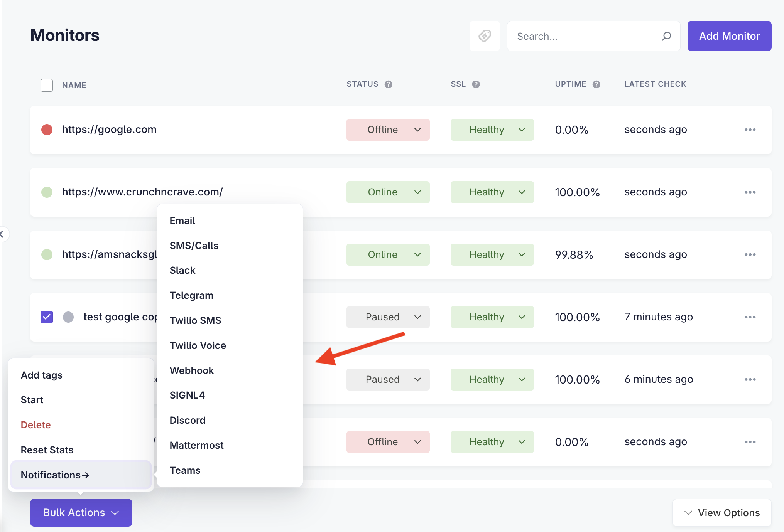Expand Healthy SSL dropdown on 99.88% row
784x532 pixels.
tap(492, 255)
